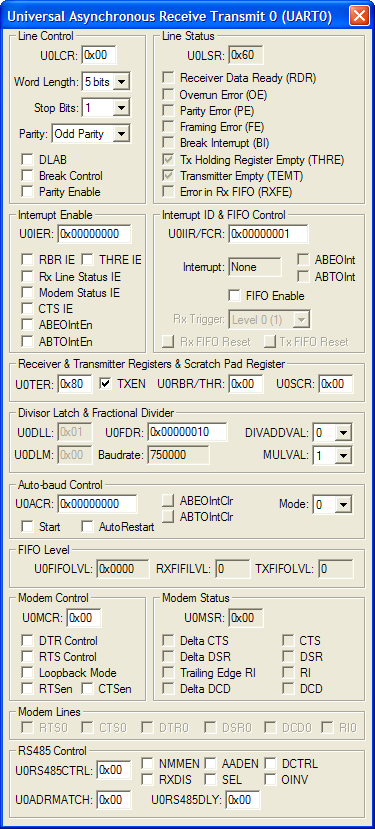
Task: Expand the Parity dropdown
Action: coord(122,134)
